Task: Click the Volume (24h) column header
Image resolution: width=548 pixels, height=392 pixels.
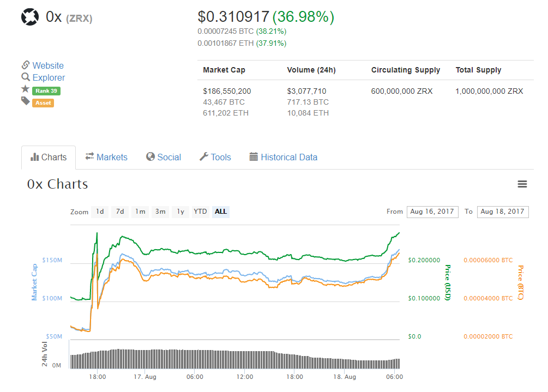Action: (311, 70)
